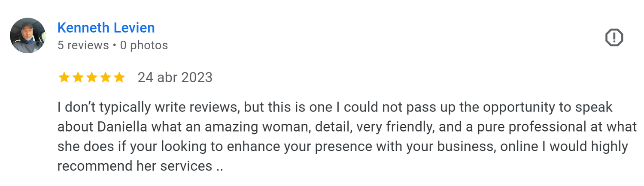Click the name "Daniella" in the review
The width and height of the screenshot is (644, 186).
click(117, 127)
